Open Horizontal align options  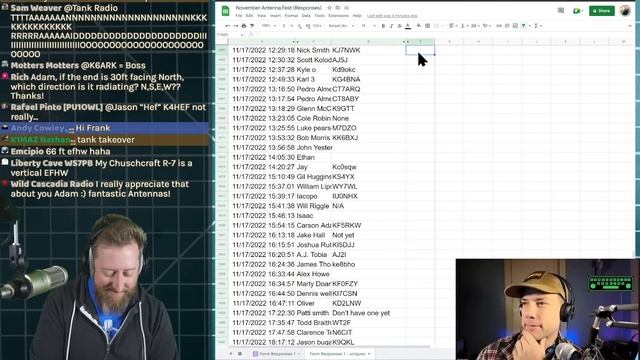tap(452, 26)
